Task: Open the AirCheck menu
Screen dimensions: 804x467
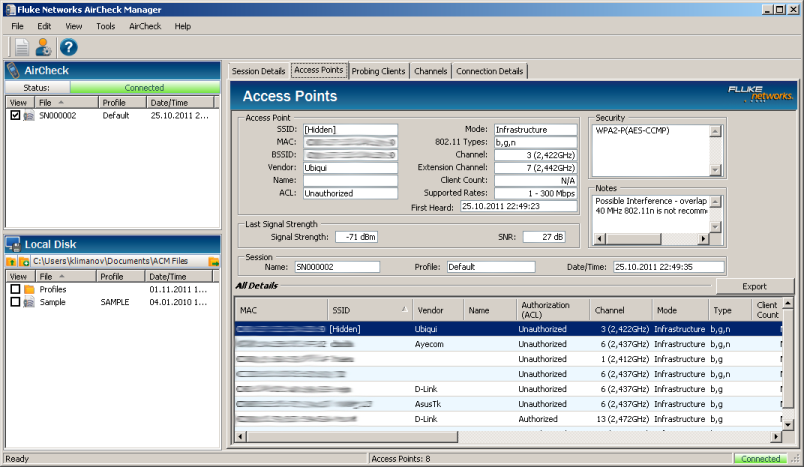Action: coord(145,26)
